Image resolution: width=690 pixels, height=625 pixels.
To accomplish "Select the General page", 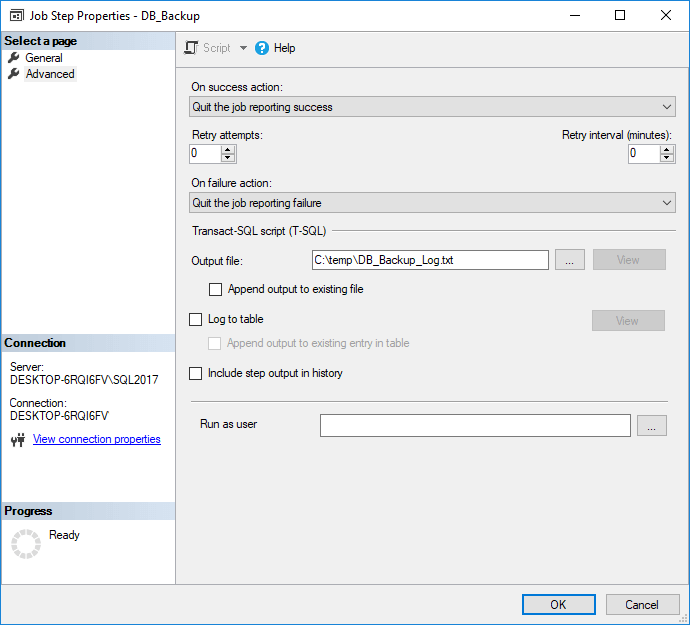I will (x=44, y=58).
